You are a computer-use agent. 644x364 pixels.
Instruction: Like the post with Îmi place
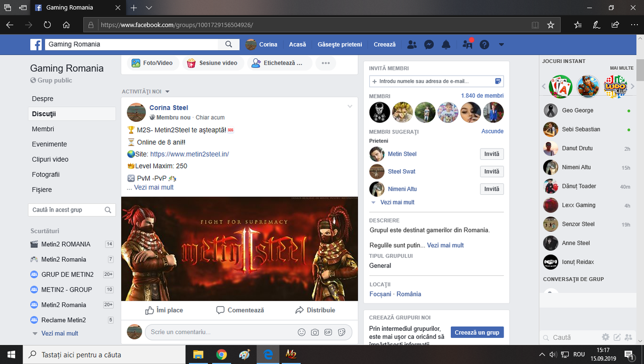pyautogui.click(x=164, y=310)
